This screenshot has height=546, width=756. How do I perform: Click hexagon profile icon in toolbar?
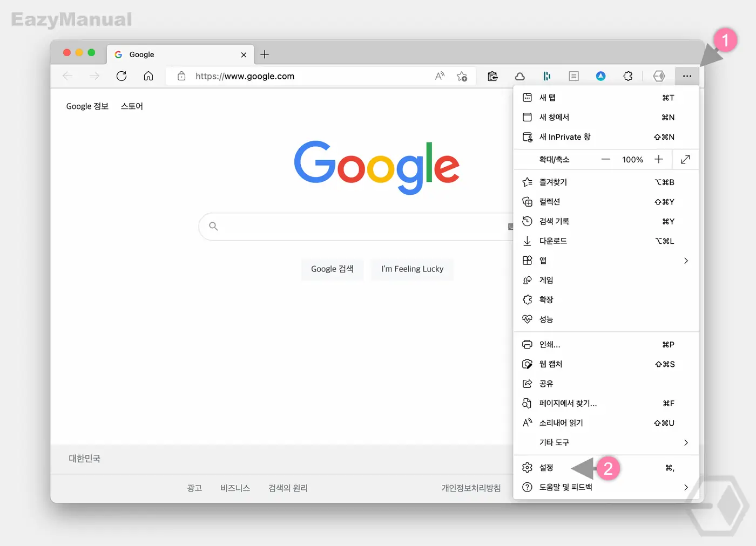click(x=659, y=76)
